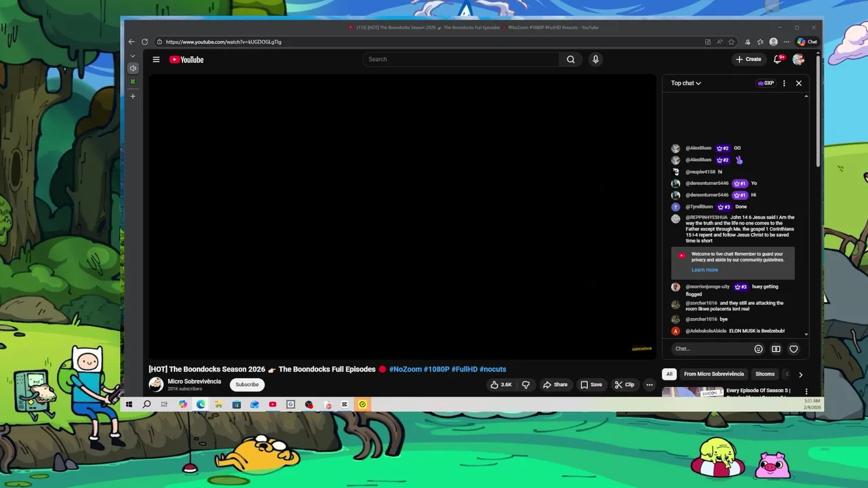Select the All filter chip

pyautogui.click(x=669, y=374)
